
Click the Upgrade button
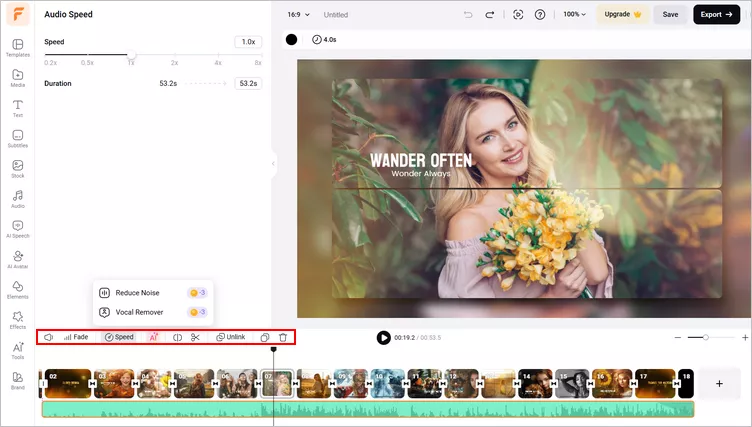click(x=623, y=14)
